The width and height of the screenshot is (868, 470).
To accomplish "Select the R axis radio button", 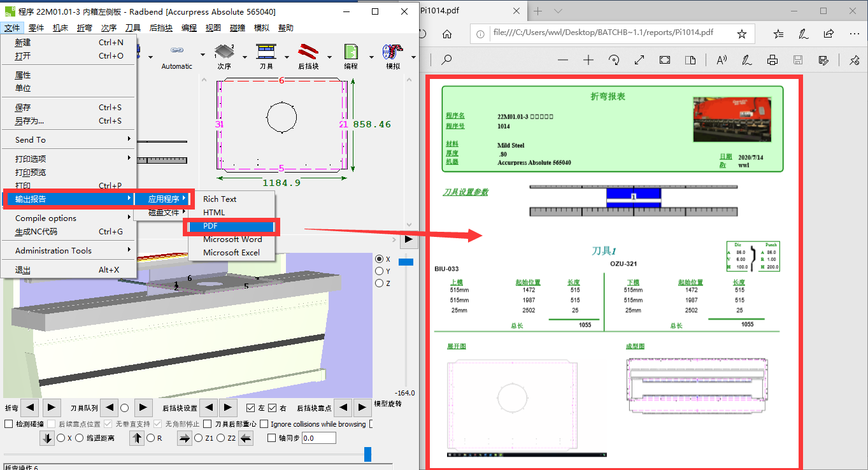I will [151, 438].
